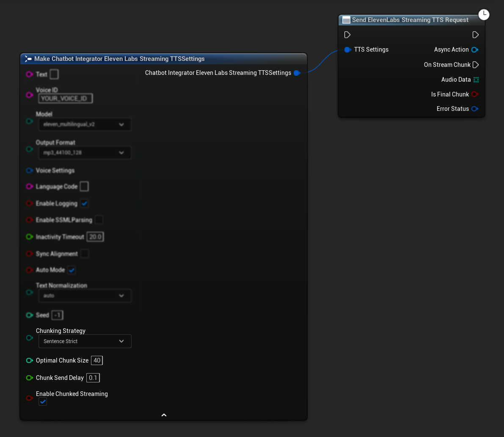
Task: Click the Is Final Chunk output pin
Action: [476, 94]
